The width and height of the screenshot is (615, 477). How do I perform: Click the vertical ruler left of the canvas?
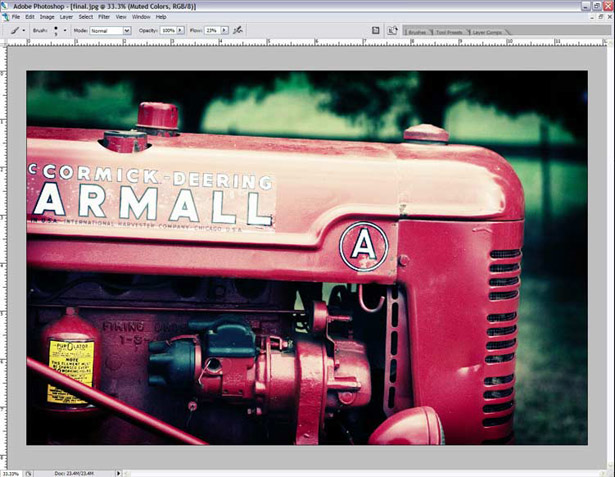4,257
